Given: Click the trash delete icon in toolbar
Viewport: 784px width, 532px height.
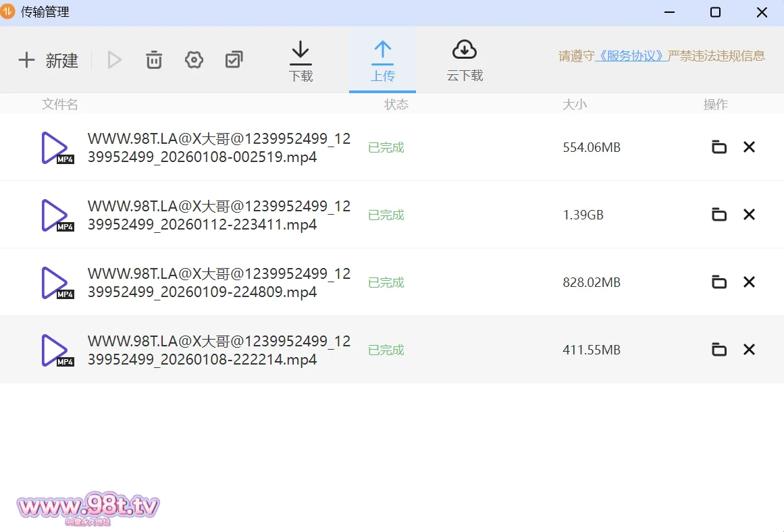Looking at the screenshot, I should pos(154,60).
